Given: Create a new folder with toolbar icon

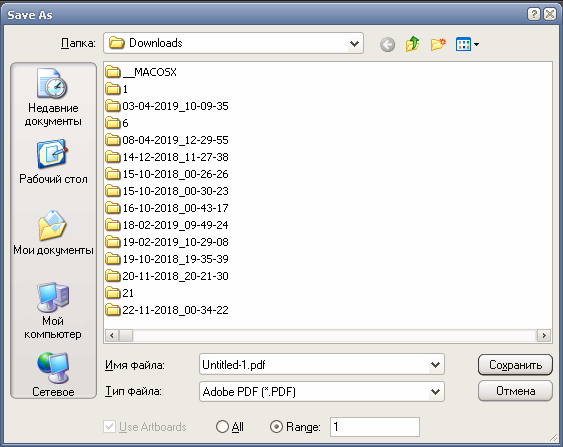Looking at the screenshot, I should tap(438, 44).
